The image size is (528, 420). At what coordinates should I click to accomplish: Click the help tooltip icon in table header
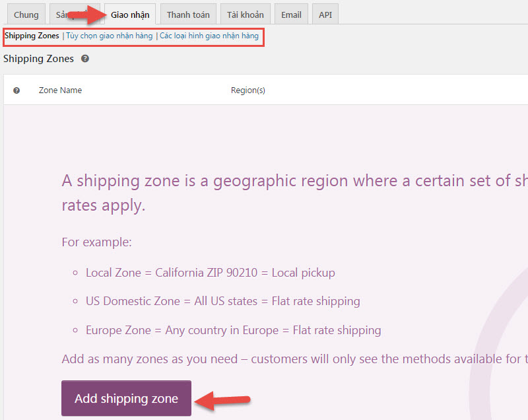[16, 90]
